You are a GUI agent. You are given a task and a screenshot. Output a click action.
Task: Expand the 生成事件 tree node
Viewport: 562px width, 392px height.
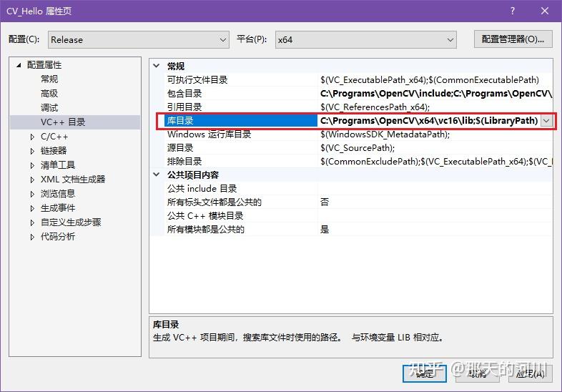(32, 208)
